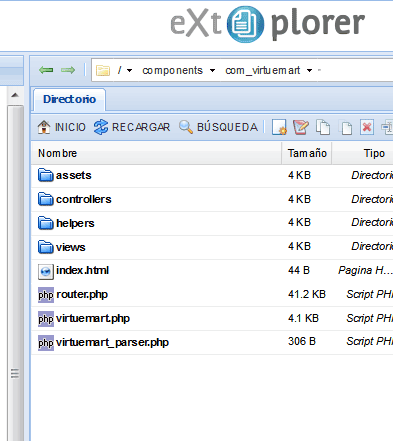Click the 306 B size cell
Screen dimensions: 393x441
[302, 341]
